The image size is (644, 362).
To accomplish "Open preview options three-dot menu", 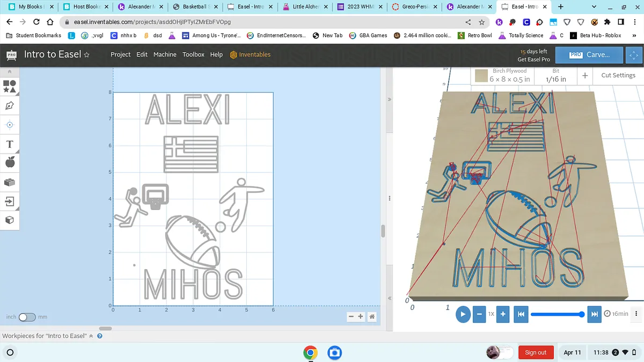I will [636, 314].
